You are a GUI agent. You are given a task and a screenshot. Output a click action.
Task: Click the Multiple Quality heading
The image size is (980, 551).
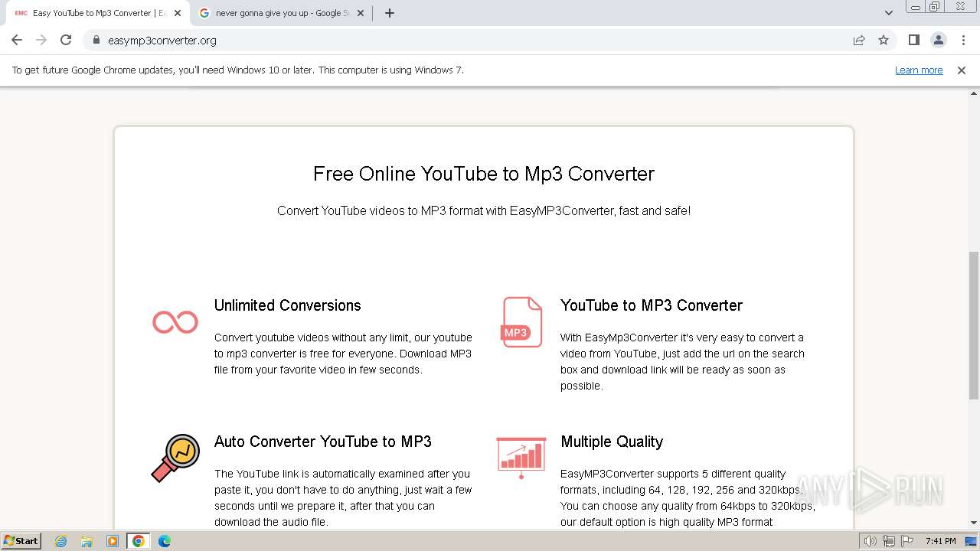point(612,442)
